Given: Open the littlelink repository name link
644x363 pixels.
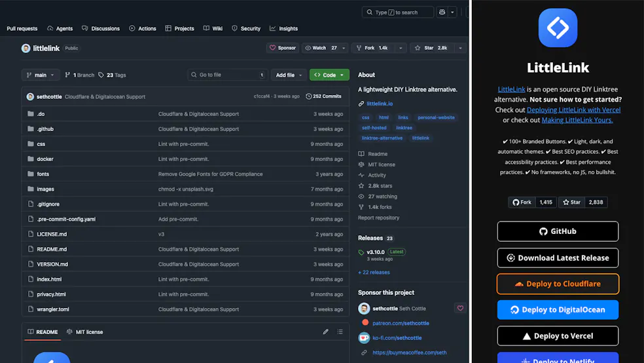Looking at the screenshot, I should point(46,48).
